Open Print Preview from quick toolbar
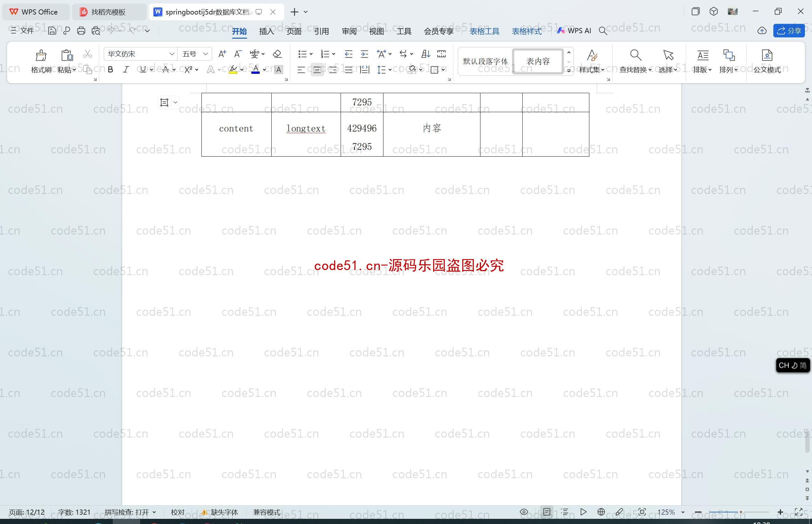The image size is (812, 524). 96,31
